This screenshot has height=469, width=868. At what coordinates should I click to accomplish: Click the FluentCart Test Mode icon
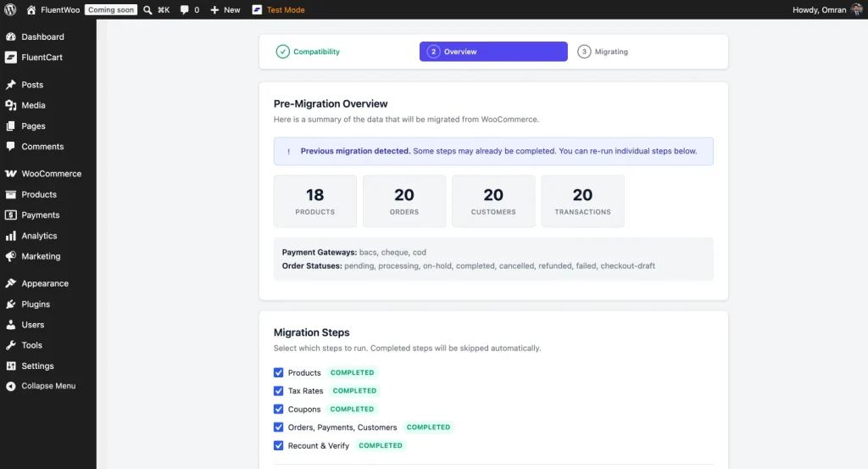pos(257,9)
